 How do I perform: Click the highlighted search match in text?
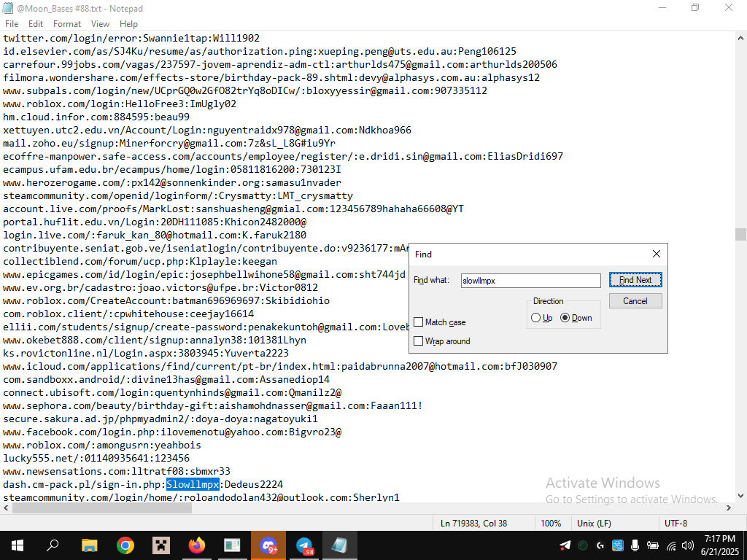[x=193, y=484]
